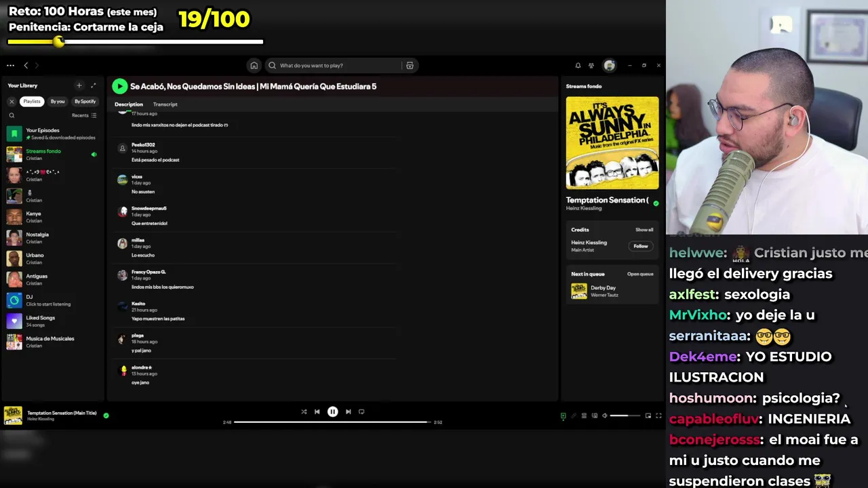Open Liked Songs in the library
This screenshot has height=488, width=868.
[x=53, y=321]
